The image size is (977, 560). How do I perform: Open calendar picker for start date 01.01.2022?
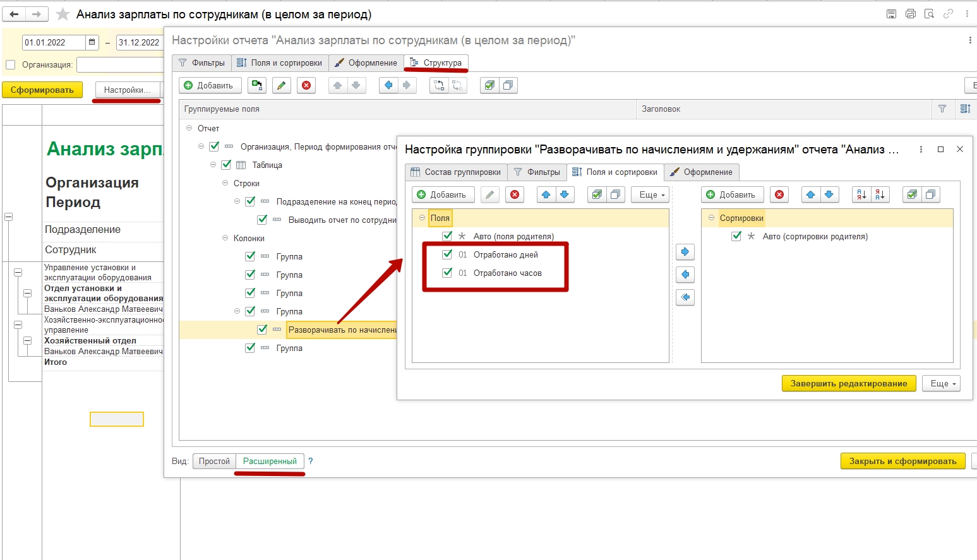pos(92,42)
